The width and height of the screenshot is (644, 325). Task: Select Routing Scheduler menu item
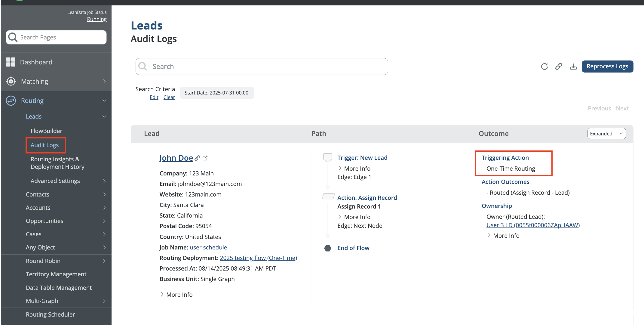coord(50,314)
